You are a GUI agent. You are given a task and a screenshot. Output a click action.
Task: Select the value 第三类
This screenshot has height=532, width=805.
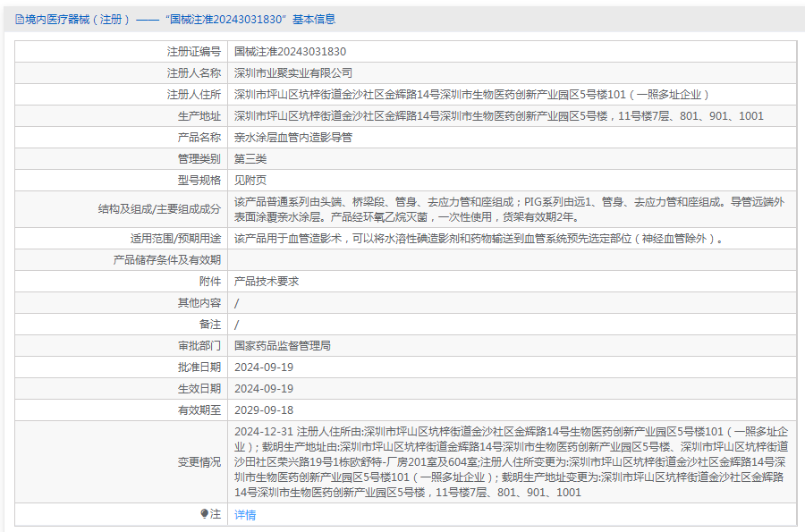click(x=250, y=159)
